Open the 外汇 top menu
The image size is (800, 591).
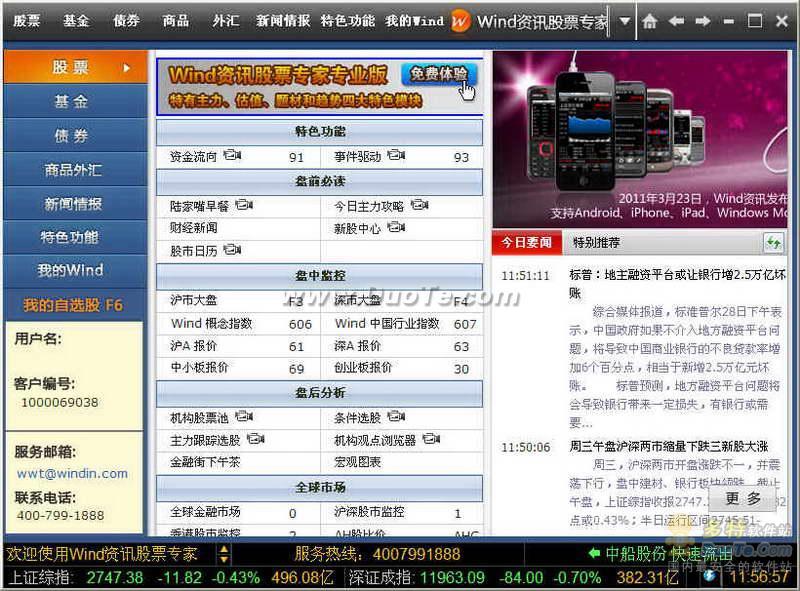[x=226, y=21]
